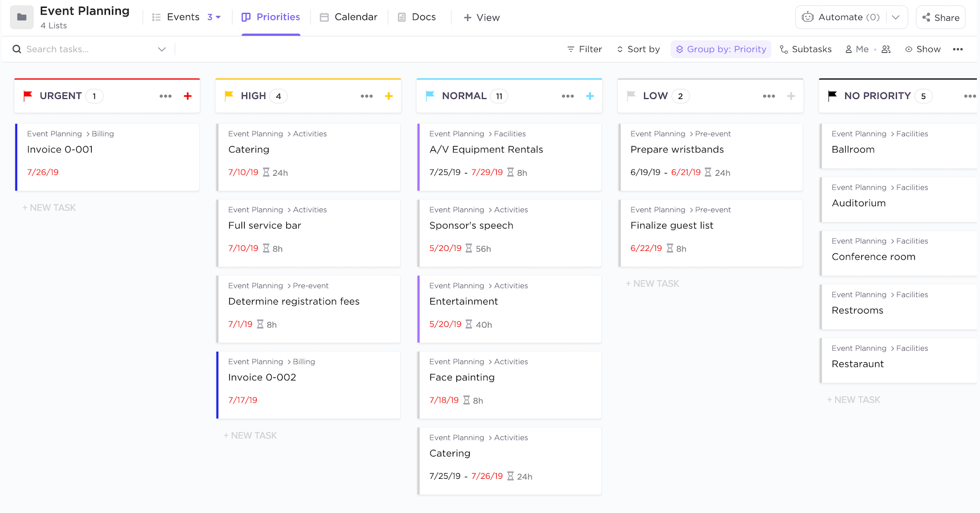Screen dimensions: 980x513
Task: Click the assignees people icon
Action: pyautogui.click(x=886, y=49)
